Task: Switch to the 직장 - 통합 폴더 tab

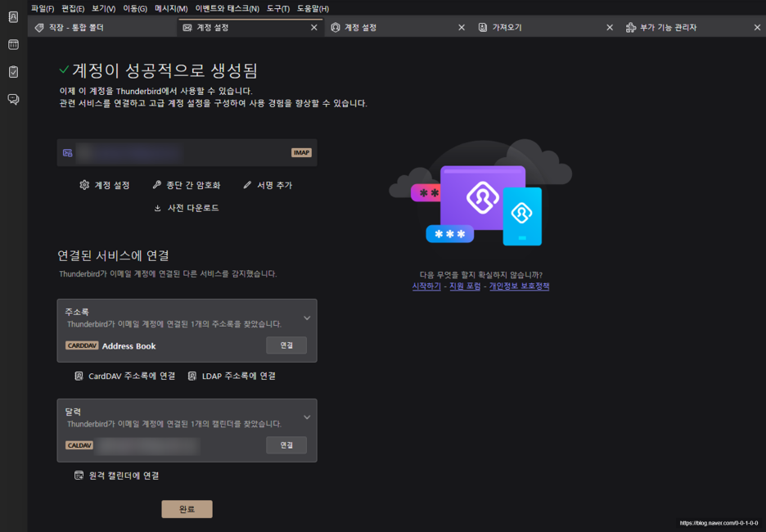Action: [x=102, y=27]
